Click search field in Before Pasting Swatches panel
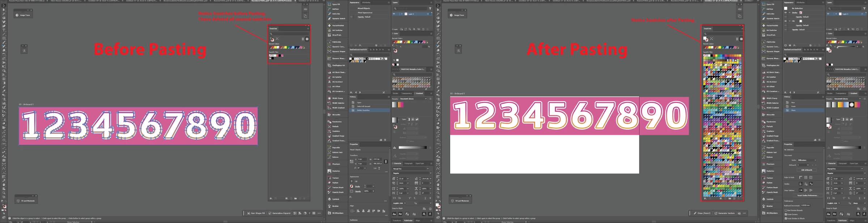 [x=289, y=34]
